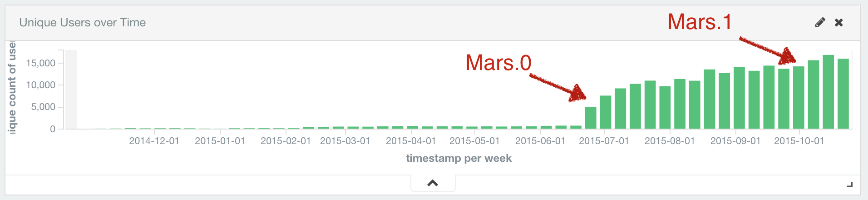Click the first large bar below Mars.0 arrow
The width and height of the screenshot is (868, 200).
591,118
